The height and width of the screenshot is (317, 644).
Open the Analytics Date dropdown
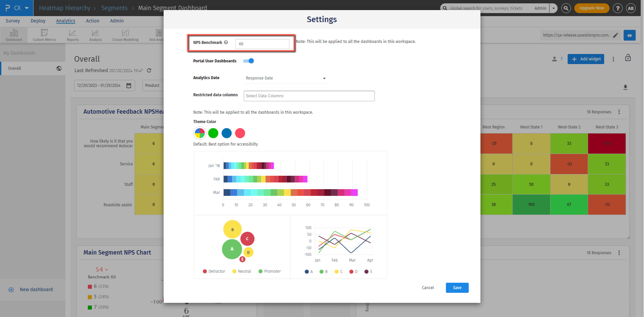pyautogui.click(x=285, y=78)
